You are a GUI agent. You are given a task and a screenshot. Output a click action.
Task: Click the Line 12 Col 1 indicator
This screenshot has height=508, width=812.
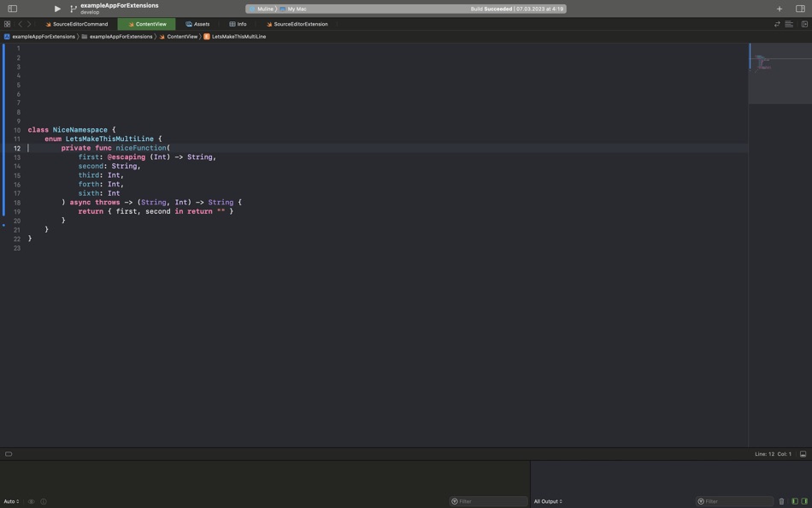pos(773,454)
